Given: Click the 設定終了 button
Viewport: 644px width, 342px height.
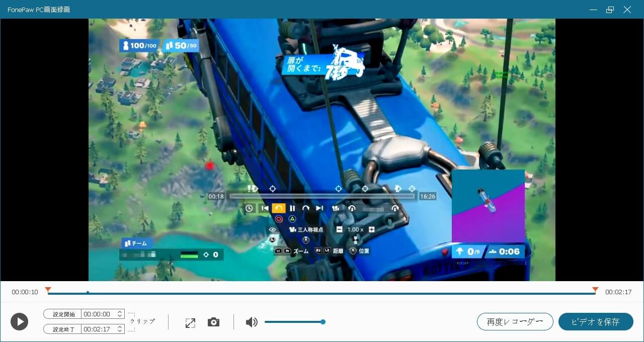Looking at the screenshot, I should 62,329.
